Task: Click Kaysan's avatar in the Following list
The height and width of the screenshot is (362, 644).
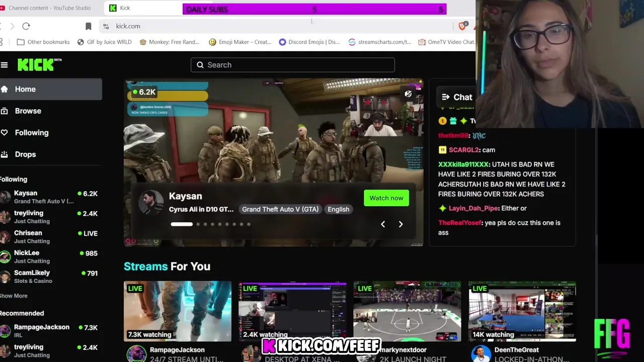Action: 5,197
